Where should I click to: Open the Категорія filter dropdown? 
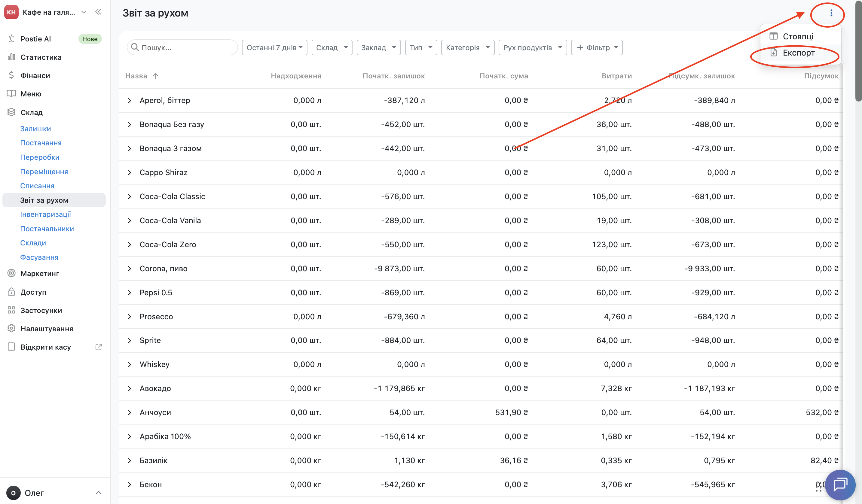point(468,47)
